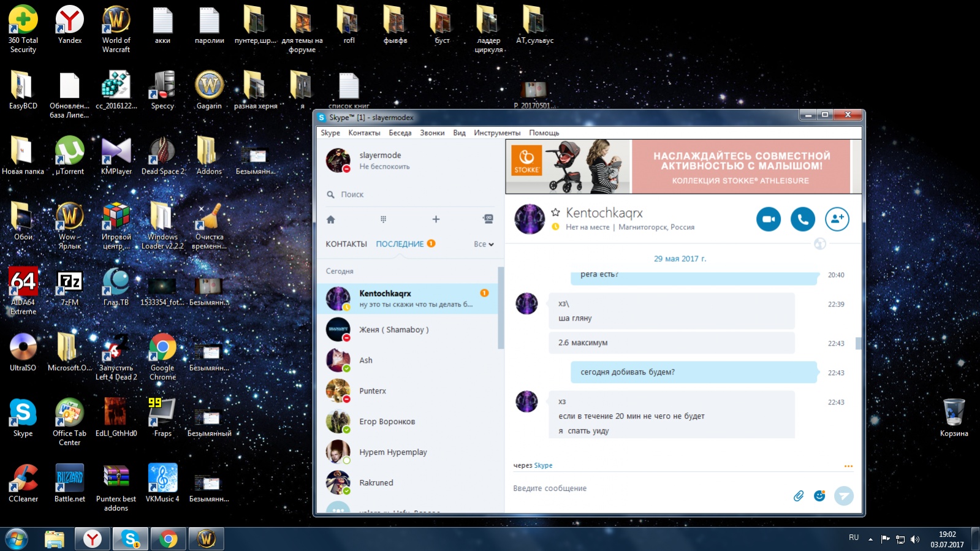This screenshot has width=980, height=551.
Task: Open the "Инструменты" menu
Action: click(x=496, y=133)
